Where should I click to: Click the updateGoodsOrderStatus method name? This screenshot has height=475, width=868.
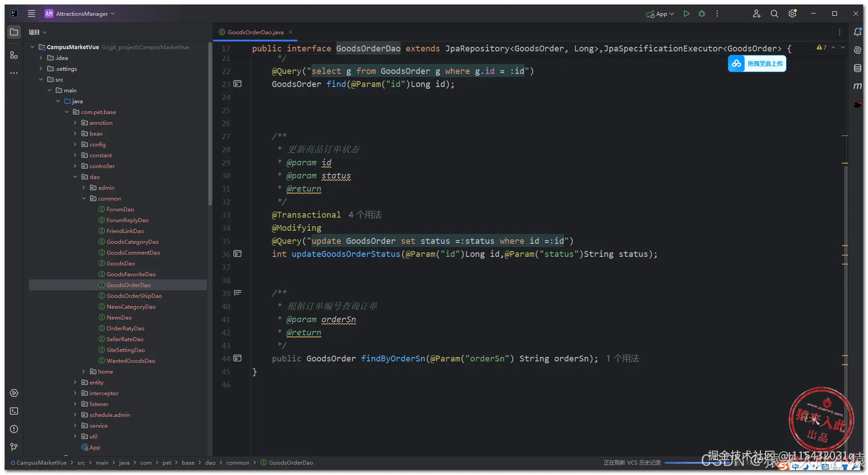click(346, 254)
